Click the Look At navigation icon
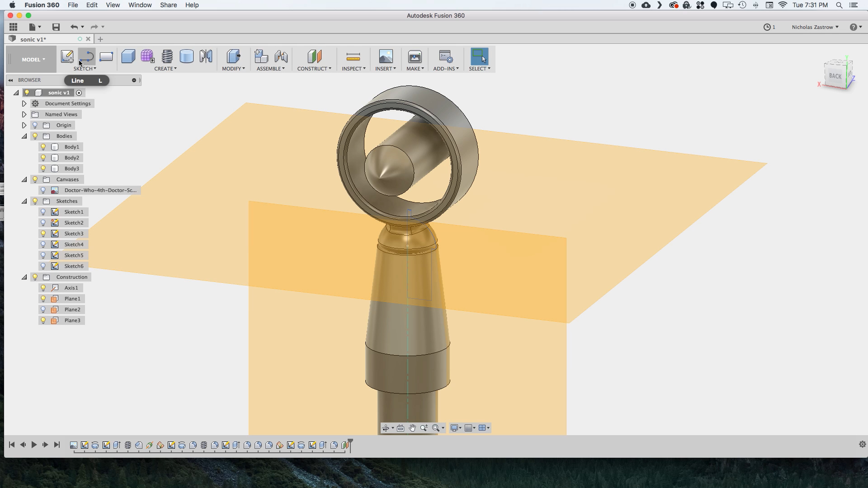 (x=401, y=428)
